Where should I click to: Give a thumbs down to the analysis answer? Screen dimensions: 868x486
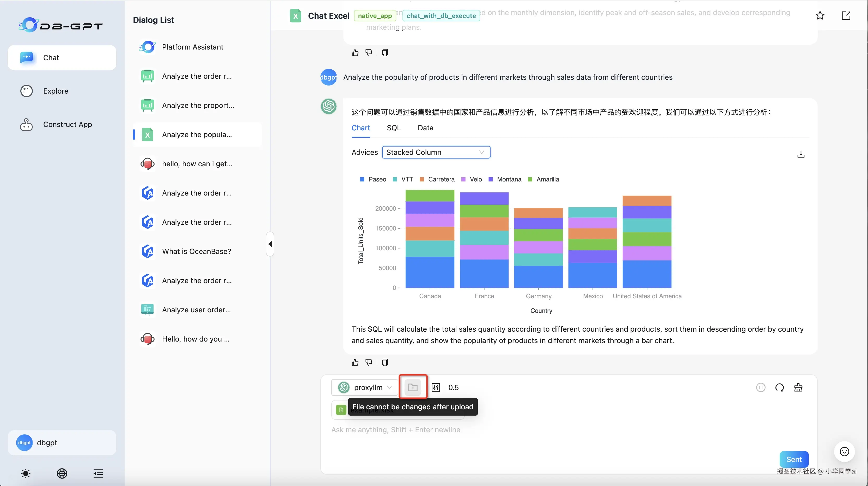(368, 362)
